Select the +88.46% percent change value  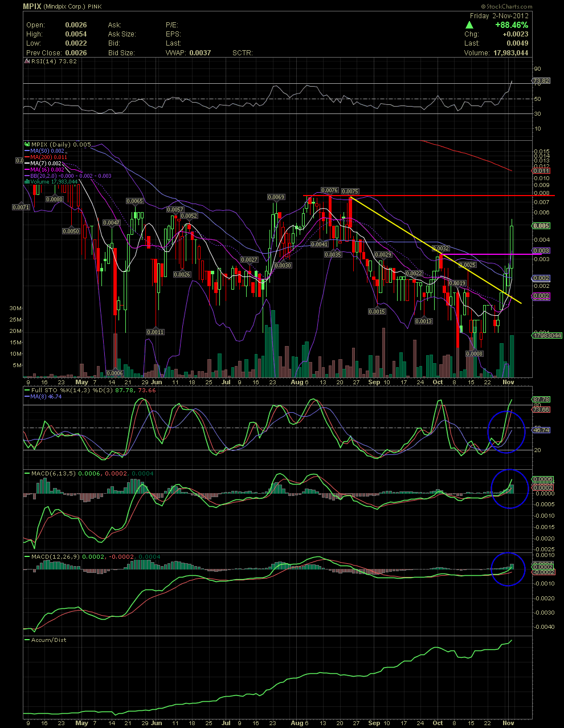point(512,25)
